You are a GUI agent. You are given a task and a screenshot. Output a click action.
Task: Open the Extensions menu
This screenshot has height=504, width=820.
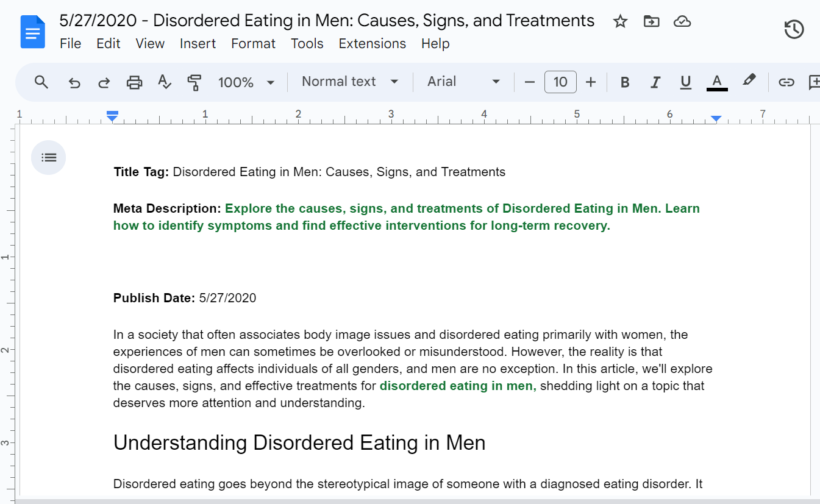coord(372,44)
